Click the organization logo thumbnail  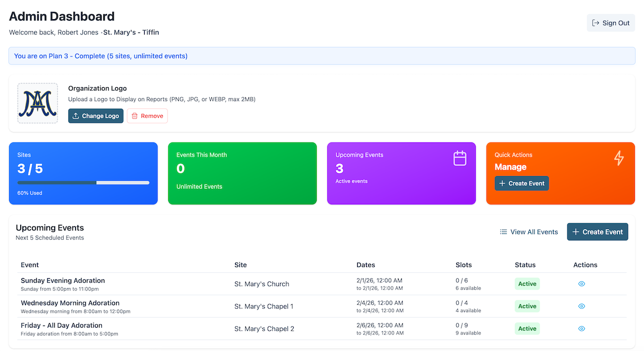coord(37,103)
